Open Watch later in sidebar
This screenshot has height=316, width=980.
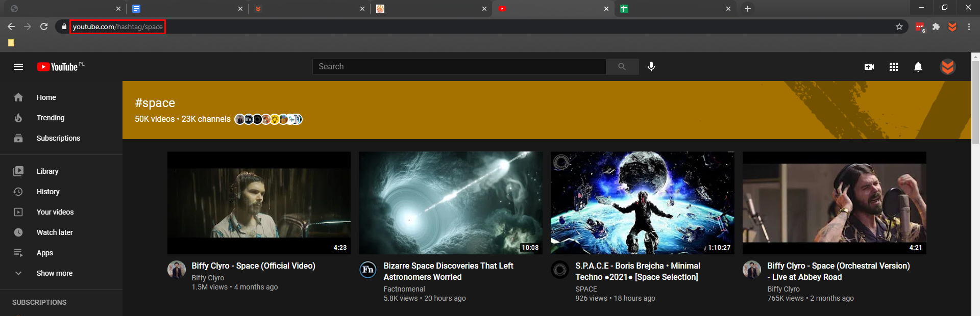(x=61, y=232)
